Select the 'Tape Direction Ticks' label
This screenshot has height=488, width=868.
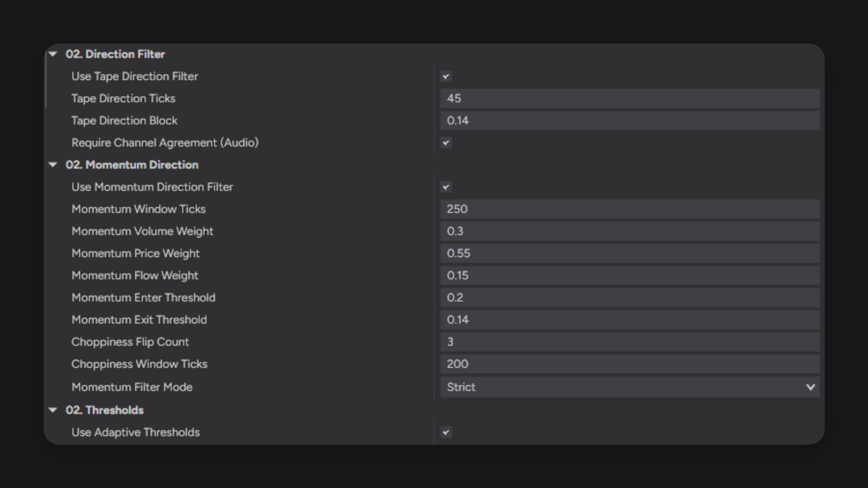pyautogui.click(x=123, y=98)
